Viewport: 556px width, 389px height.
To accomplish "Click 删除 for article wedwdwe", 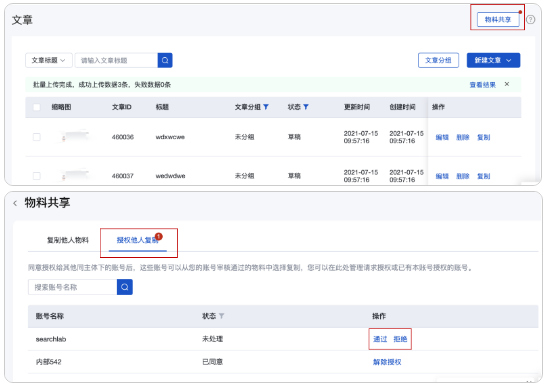I will tap(462, 176).
